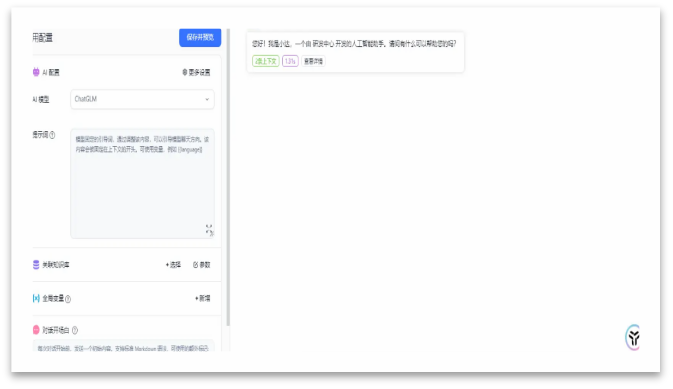Open 更多设置 in the AI config section
Viewport: 673px width, 389px height.
[196, 72]
